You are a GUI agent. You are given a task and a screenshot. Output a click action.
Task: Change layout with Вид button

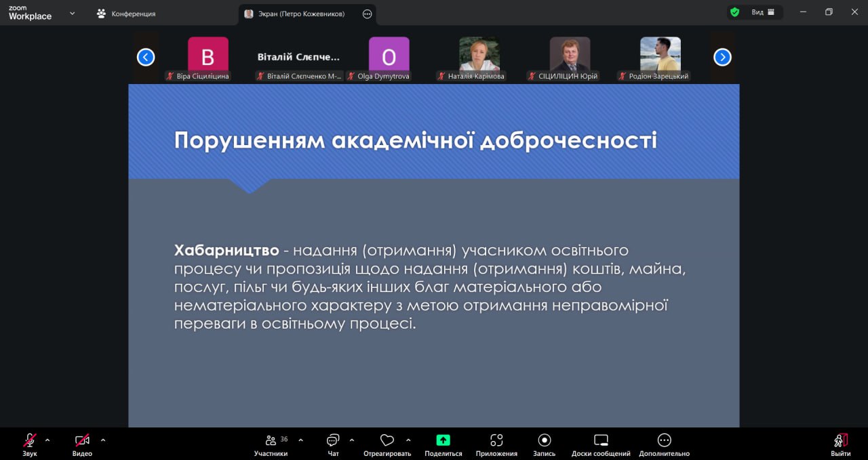click(x=763, y=12)
